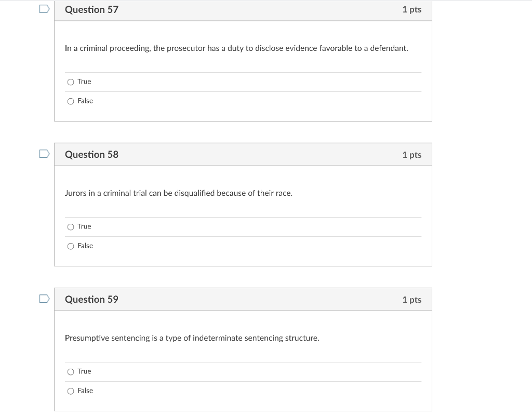Click the Question 58 statement text

click(178, 193)
